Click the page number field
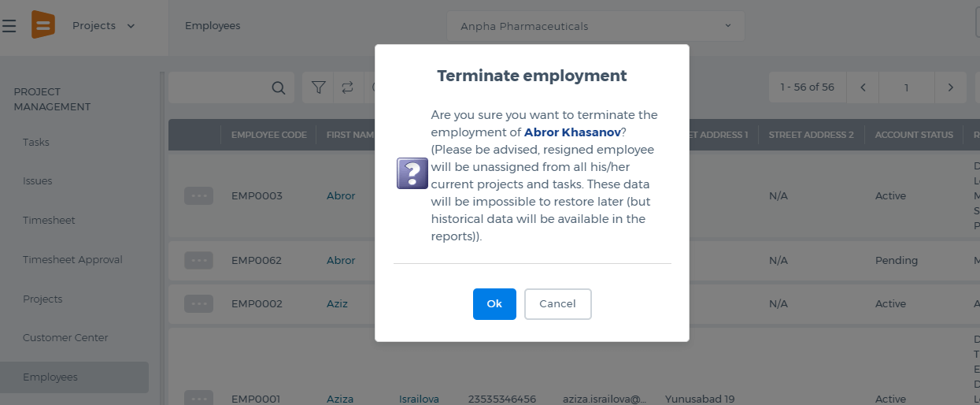The height and width of the screenshot is (405, 980). [x=906, y=87]
